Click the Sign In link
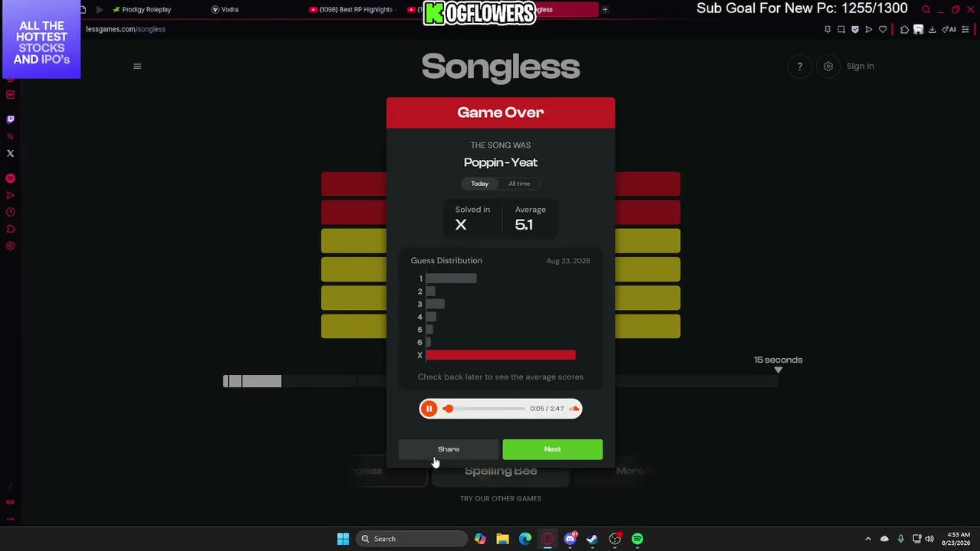This screenshot has height=551, width=980. point(860,66)
